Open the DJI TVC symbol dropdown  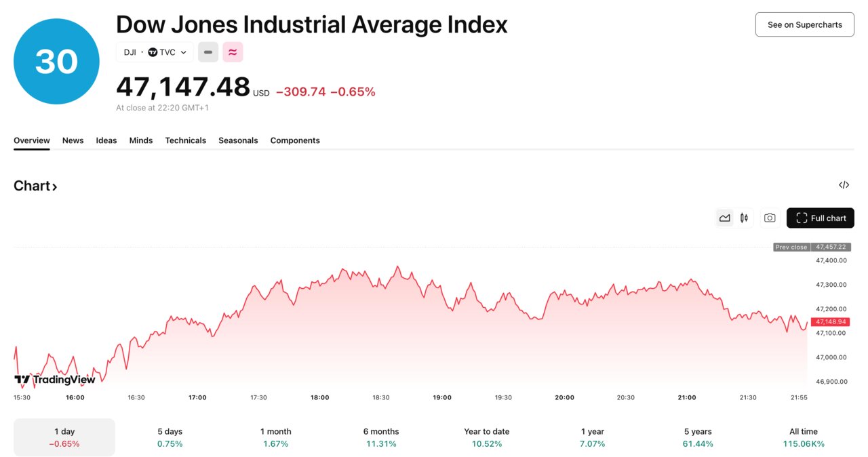[155, 52]
